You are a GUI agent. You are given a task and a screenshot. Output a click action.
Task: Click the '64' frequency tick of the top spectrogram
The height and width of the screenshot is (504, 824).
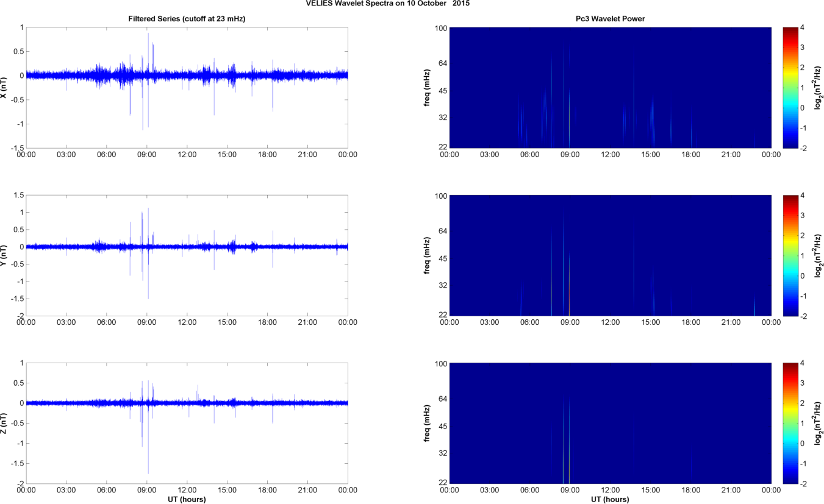point(442,63)
